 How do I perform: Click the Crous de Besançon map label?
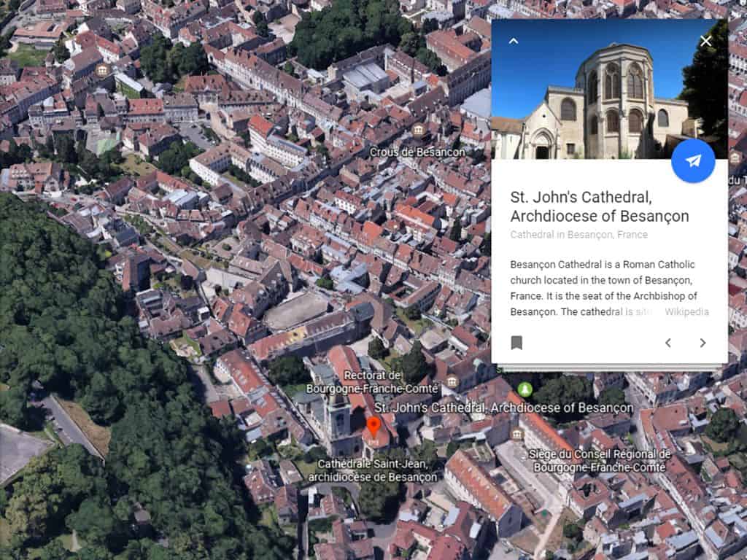(417, 152)
